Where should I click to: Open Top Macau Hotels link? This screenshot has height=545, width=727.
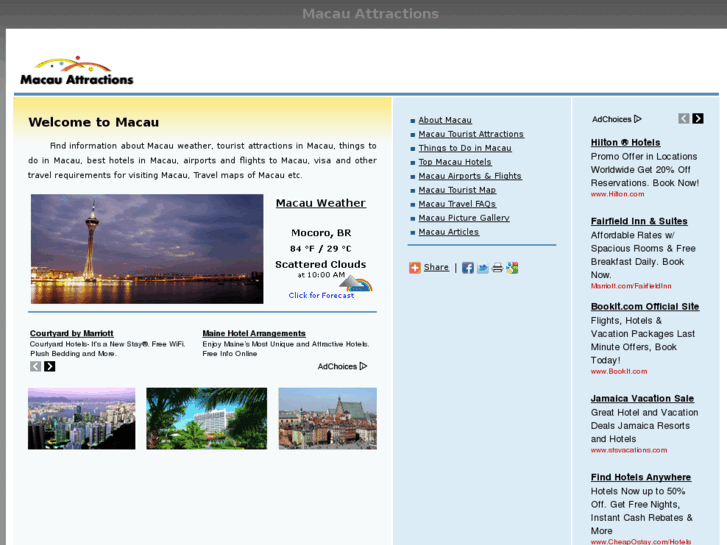point(455,162)
